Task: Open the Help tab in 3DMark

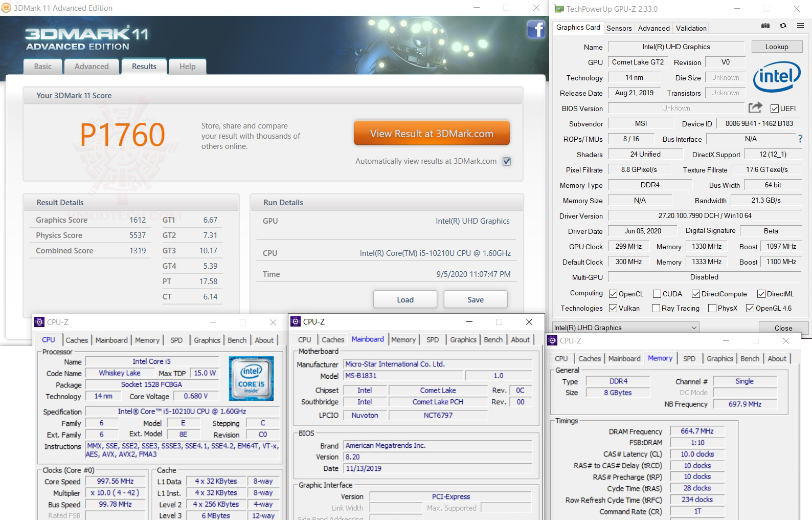Action: coord(187,67)
